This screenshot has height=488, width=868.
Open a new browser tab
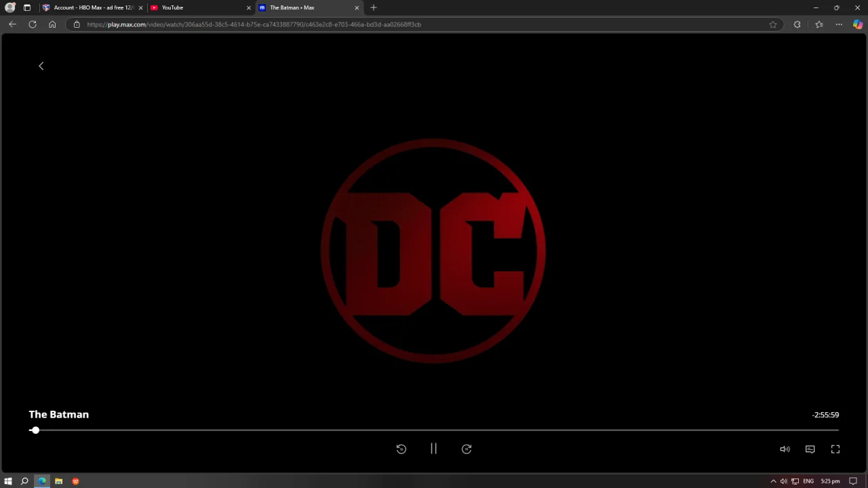click(x=374, y=7)
